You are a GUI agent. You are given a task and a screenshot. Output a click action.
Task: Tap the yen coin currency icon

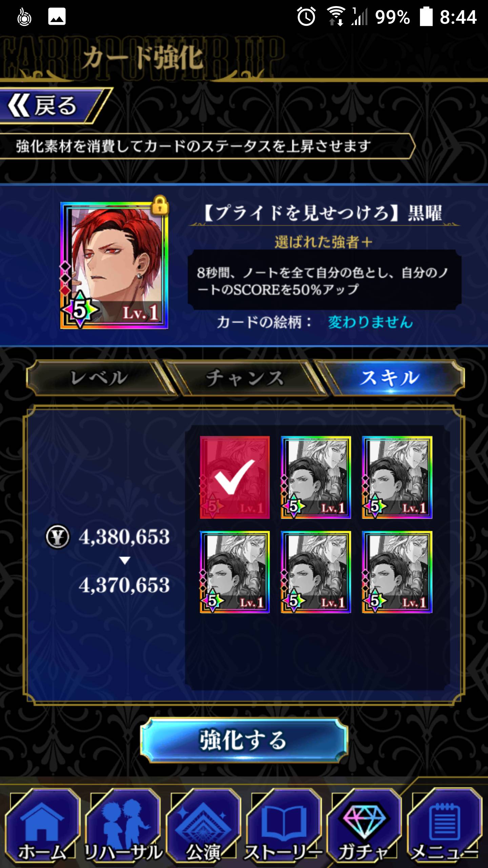click(58, 537)
